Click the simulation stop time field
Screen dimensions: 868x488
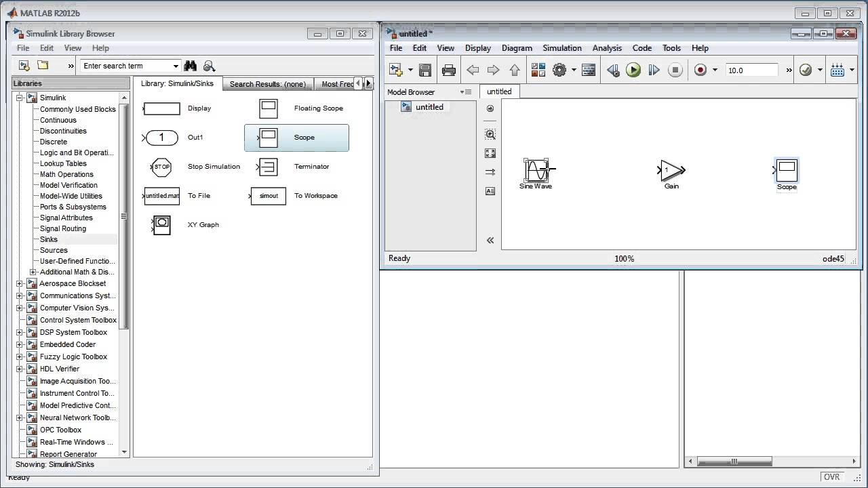tap(752, 70)
